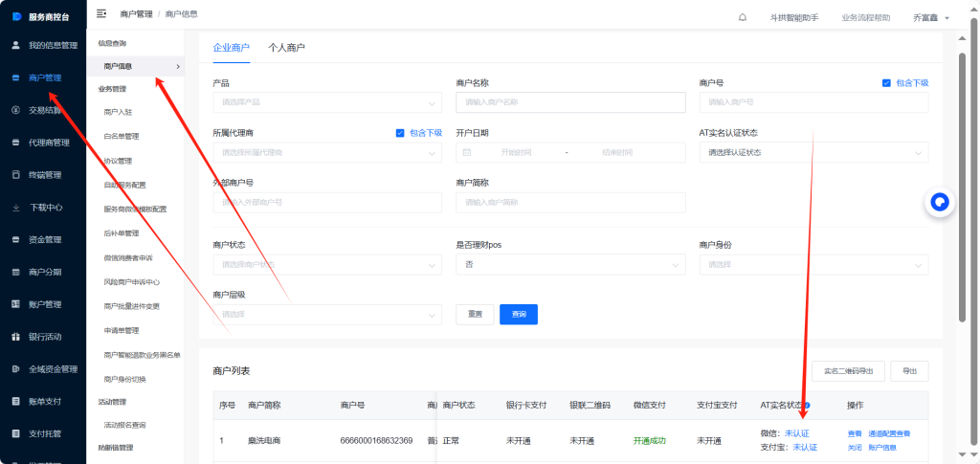Click the 查询 search button

coord(519,315)
